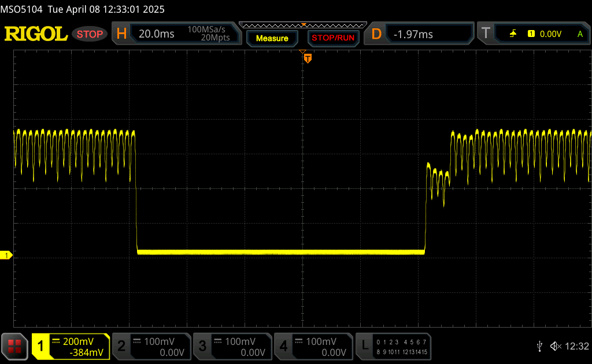Turn on channel 3 in bottom bar

[231, 346]
